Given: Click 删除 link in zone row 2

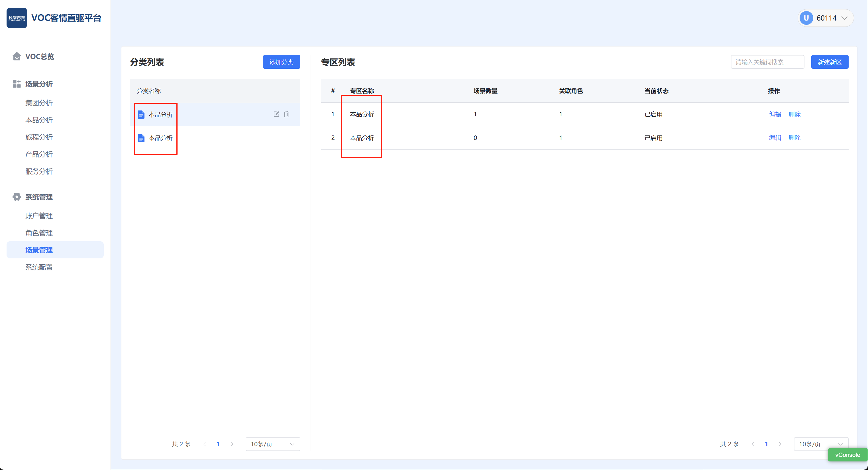Looking at the screenshot, I should [794, 138].
